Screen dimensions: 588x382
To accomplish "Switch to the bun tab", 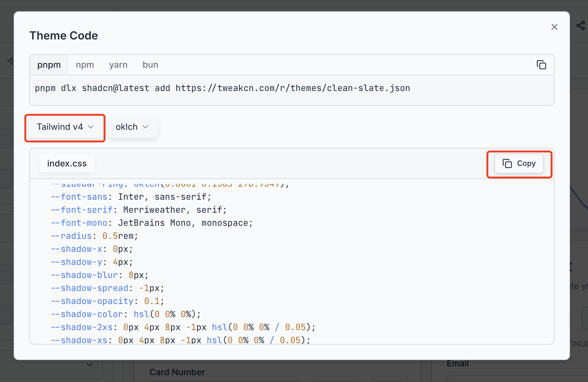I will click(x=150, y=65).
